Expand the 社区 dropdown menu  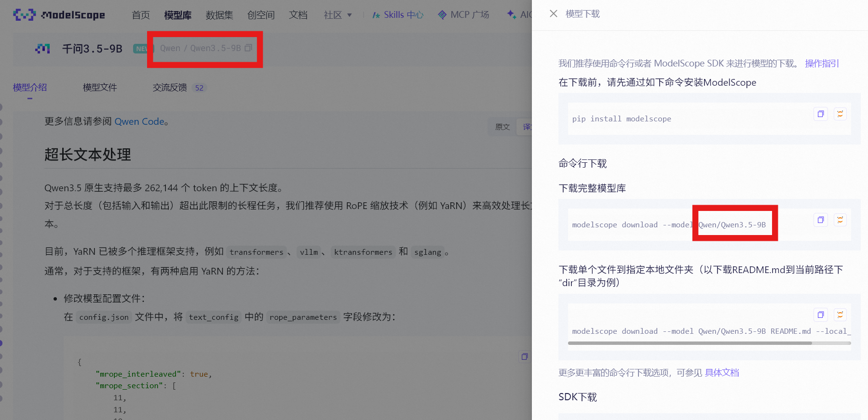click(x=338, y=15)
